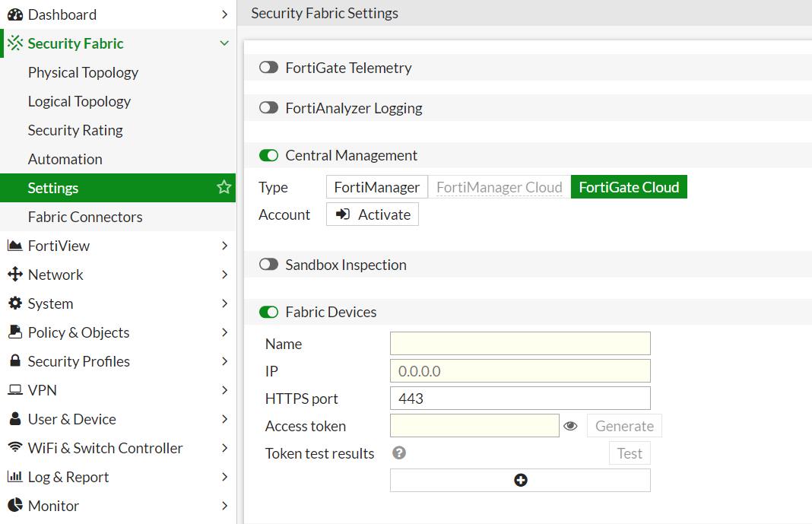Click the Log & Report bar chart icon
This screenshot has width=812, height=524.
pos(15,476)
